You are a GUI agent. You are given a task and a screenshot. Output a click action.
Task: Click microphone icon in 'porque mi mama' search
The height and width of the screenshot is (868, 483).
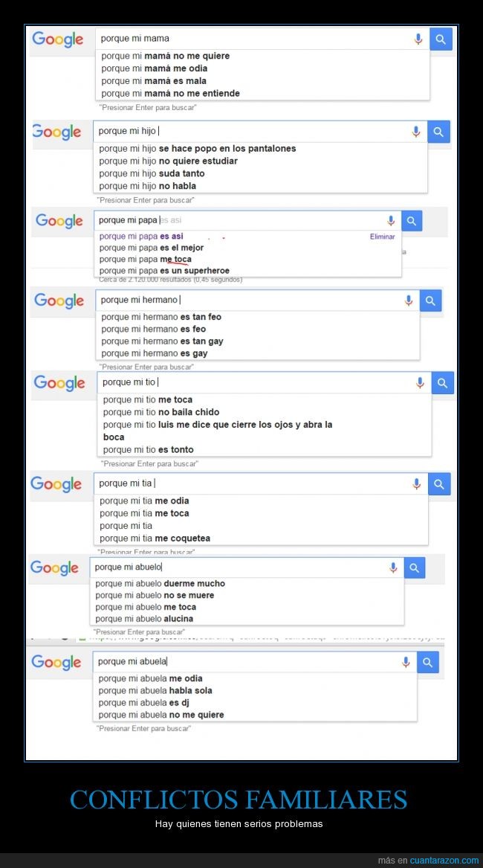pyautogui.click(x=418, y=39)
